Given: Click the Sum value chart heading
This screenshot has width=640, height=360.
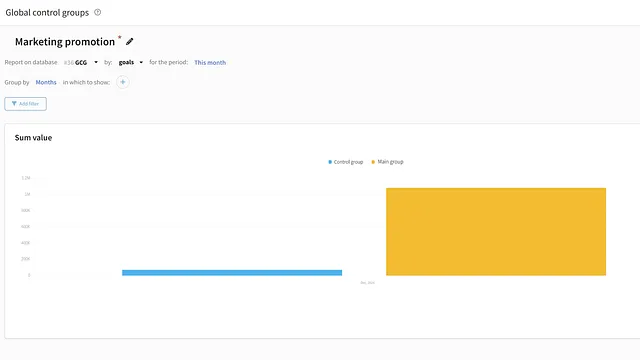Looking at the screenshot, I should 33,138.
